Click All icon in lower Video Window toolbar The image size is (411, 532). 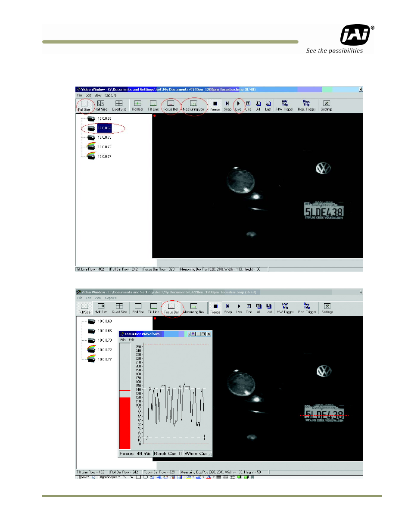(x=258, y=308)
